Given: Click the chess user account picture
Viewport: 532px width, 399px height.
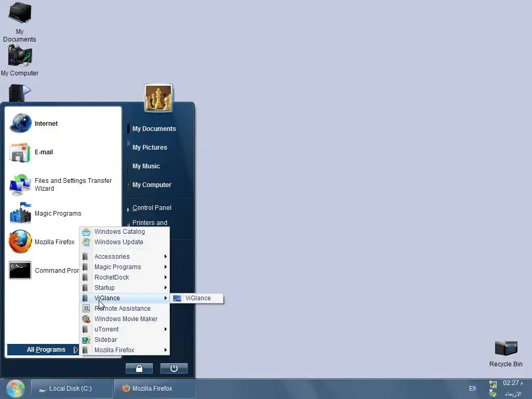Looking at the screenshot, I should (x=158, y=98).
